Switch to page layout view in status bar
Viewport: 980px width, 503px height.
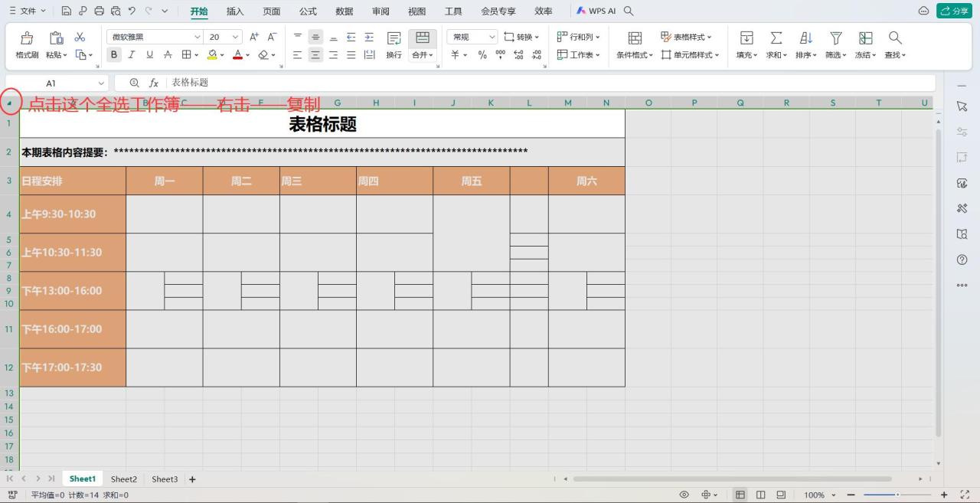(x=760, y=495)
